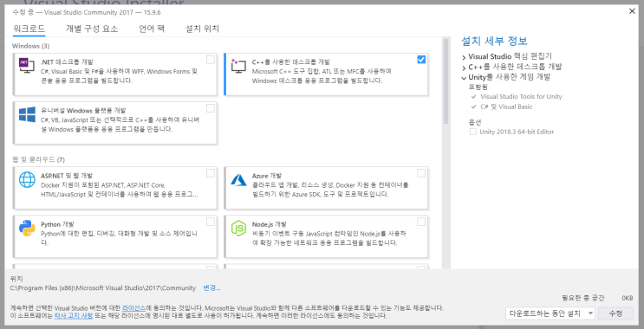Click the 설치 세부 정보 heading
The width and height of the screenshot is (644, 329).
pos(495,41)
